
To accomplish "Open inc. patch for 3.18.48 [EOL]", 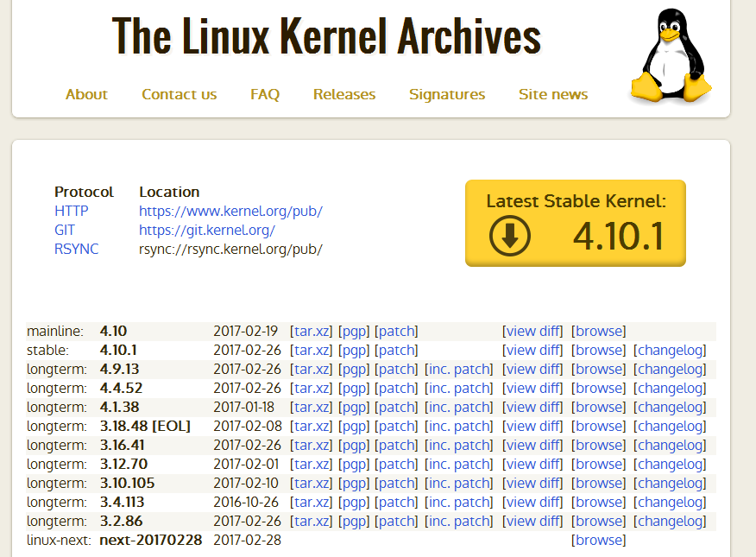I will coord(458,427).
